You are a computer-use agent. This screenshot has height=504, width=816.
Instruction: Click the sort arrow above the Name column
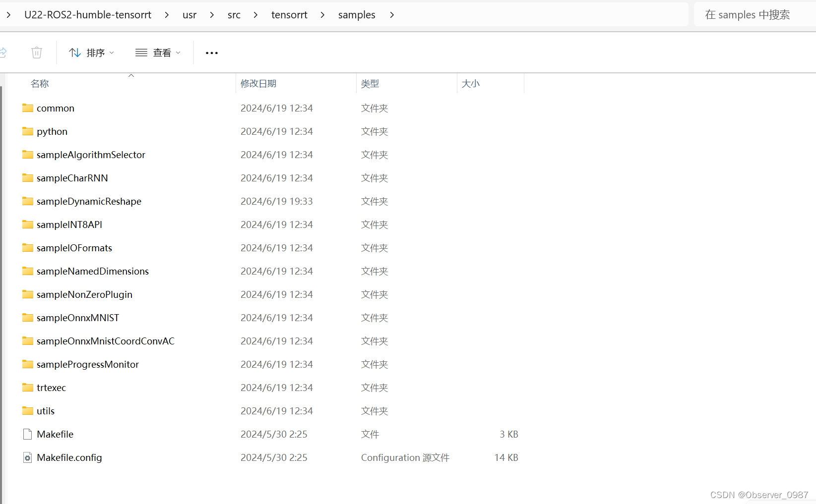pyautogui.click(x=131, y=76)
